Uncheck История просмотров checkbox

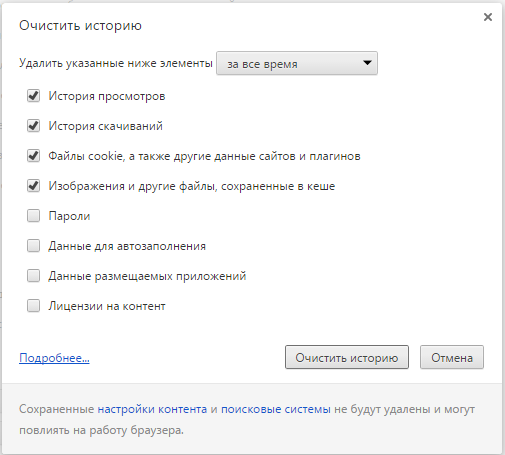(x=33, y=96)
